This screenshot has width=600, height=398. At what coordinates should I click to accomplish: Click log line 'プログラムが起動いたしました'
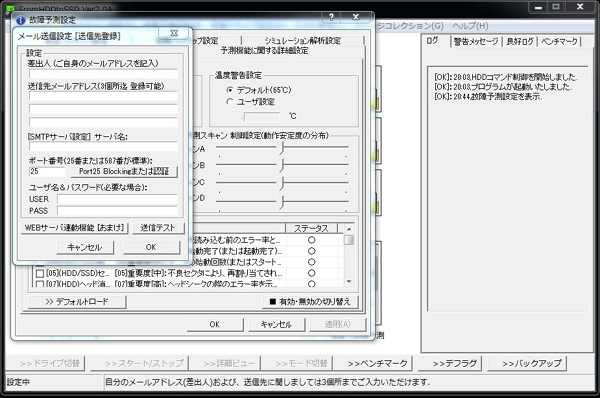point(503,87)
